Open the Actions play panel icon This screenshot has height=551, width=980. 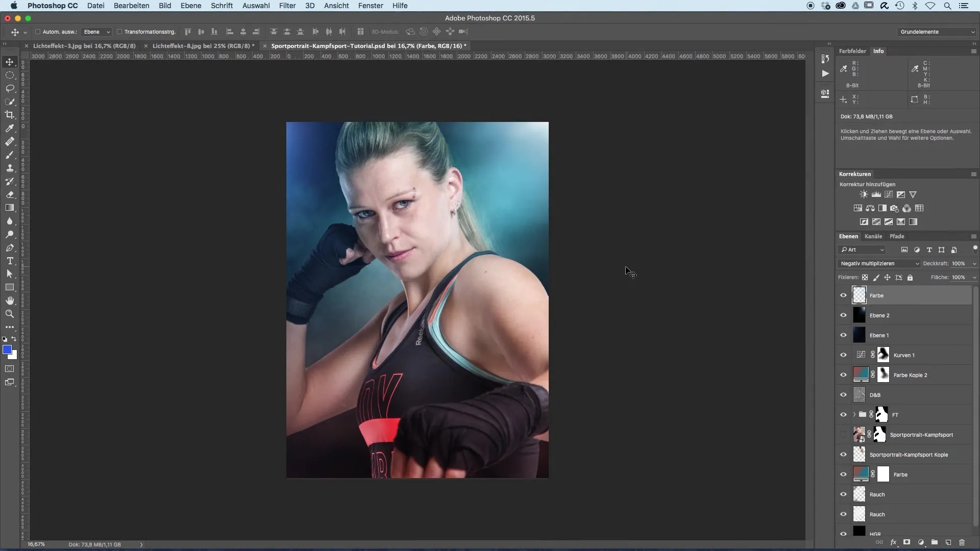[825, 73]
